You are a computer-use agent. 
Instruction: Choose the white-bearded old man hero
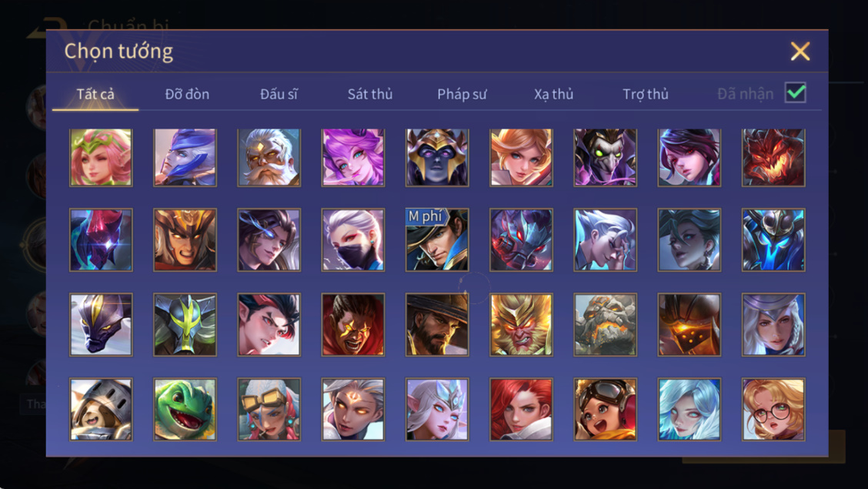pyautogui.click(x=269, y=158)
